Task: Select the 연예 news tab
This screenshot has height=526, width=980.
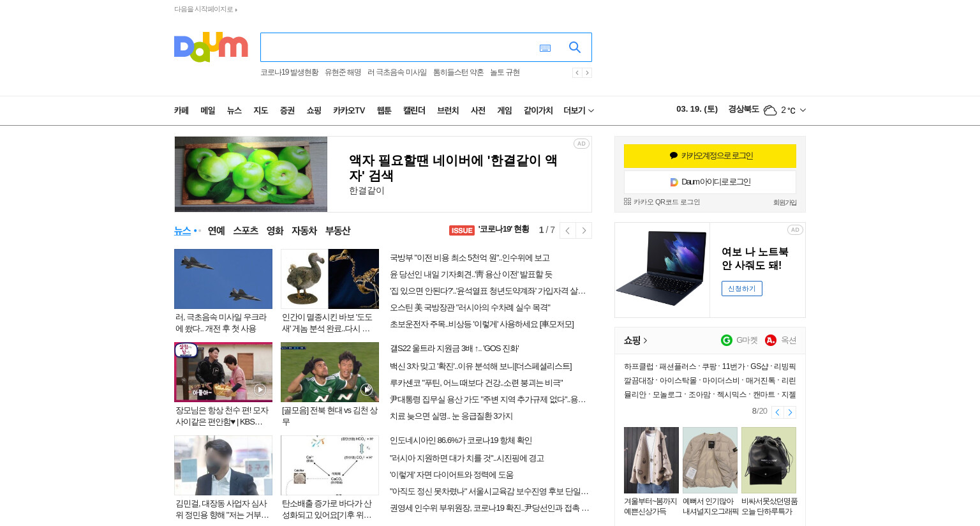Action: tap(216, 230)
